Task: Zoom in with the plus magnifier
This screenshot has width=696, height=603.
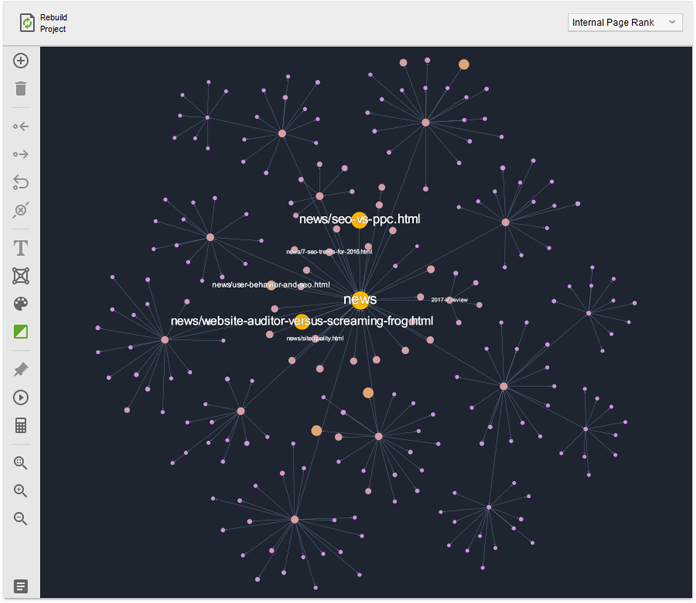Action: [x=20, y=491]
